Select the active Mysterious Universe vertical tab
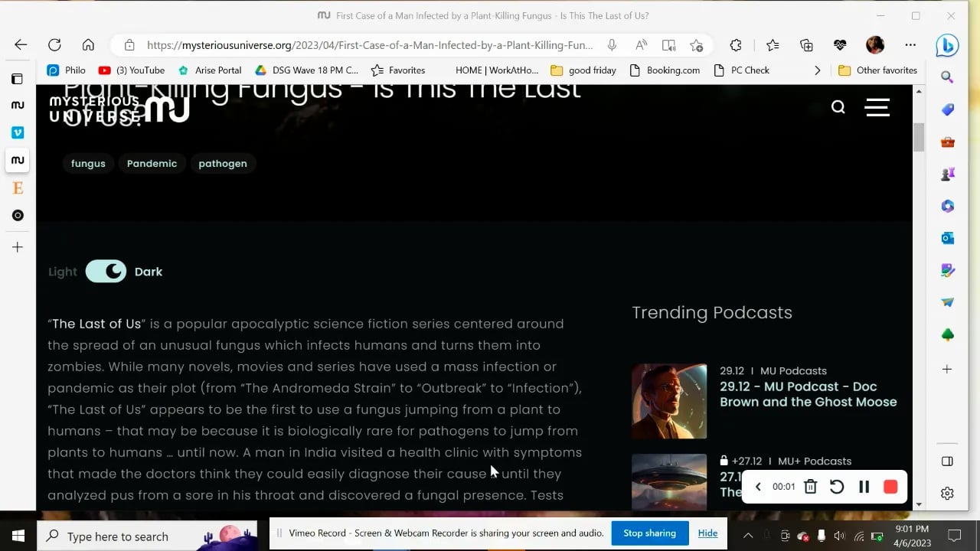Image resolution: width=980 pixels, height=551 pixels. (18, 160)
